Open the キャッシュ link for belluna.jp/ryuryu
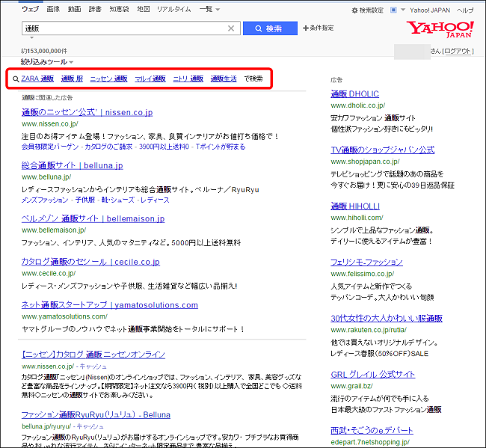 click(x=90, y=426)
